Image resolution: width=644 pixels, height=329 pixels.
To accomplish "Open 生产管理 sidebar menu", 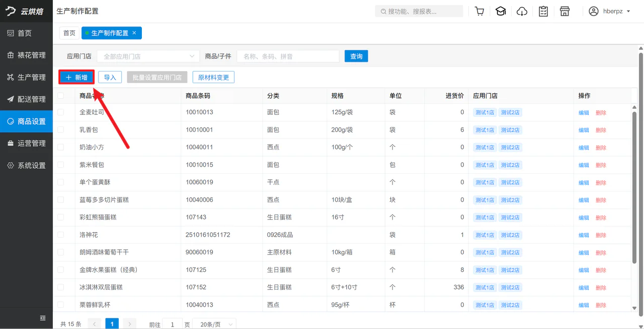I will 26,77.
